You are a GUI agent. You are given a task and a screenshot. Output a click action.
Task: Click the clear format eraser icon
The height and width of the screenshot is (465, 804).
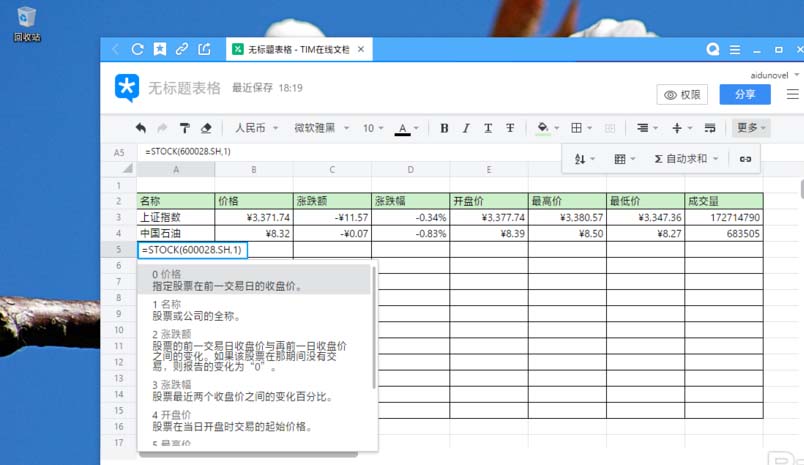pos(206,128)
